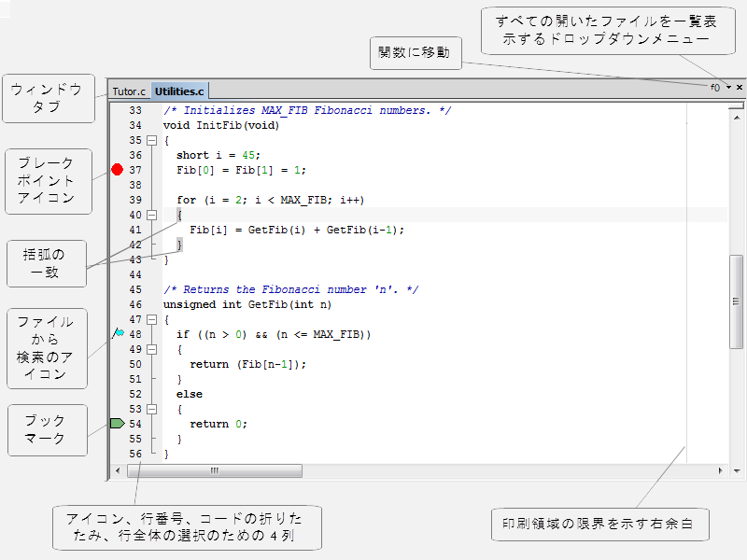747x560 pixels.
Task: Toggle folding of the return block at line 49
Action: [150, 349]
